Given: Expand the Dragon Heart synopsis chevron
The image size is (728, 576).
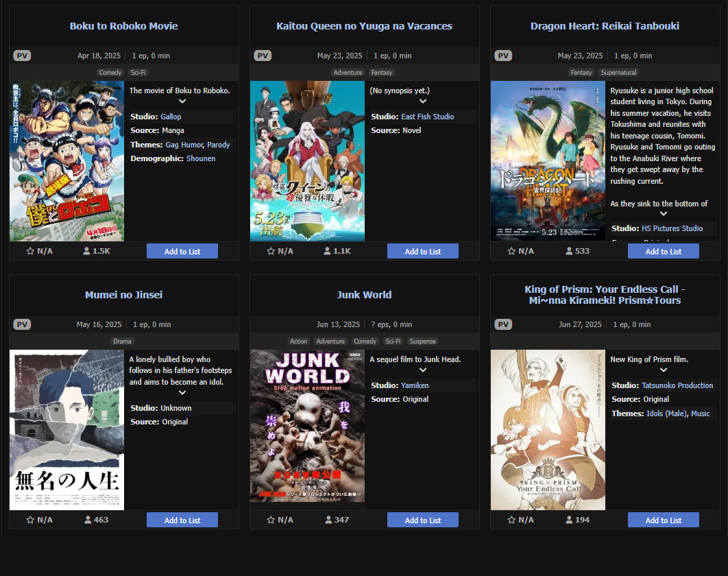Looking at the screenshot, I should [x=664, y=214].
